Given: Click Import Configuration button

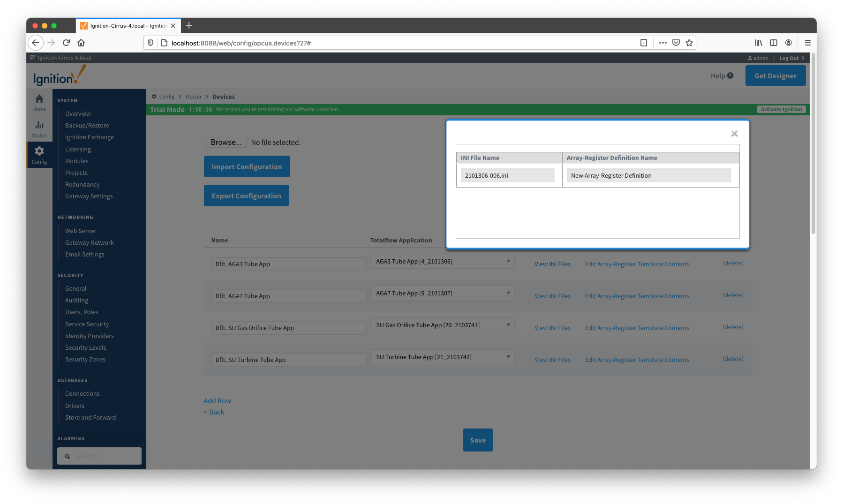Looking at the screenshot, I should (x=247, y=166).
